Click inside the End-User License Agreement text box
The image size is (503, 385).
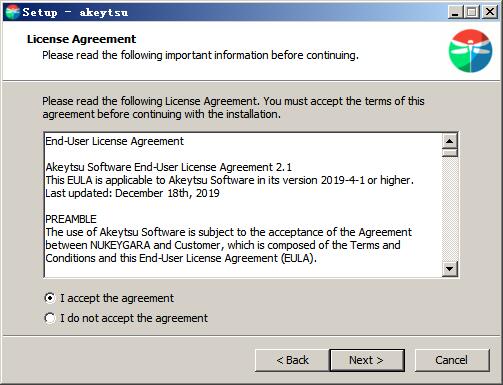coord(243,205)
